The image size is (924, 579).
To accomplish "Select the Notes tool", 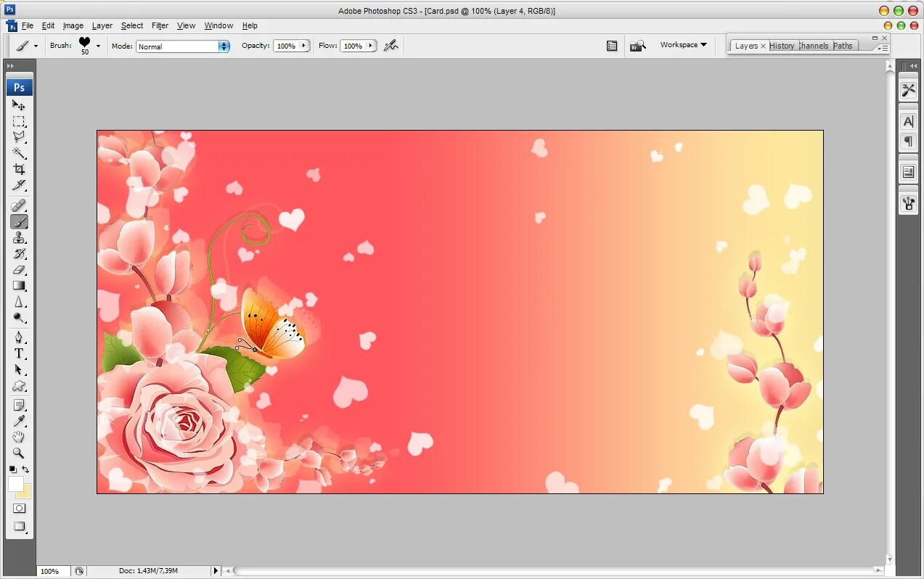I will click(19, 405).
